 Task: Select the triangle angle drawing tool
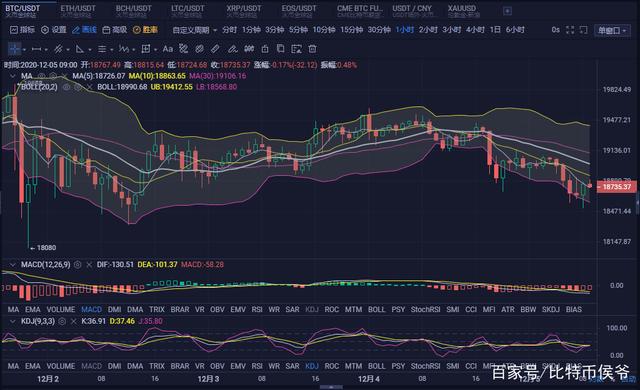[x=80, y=49]
